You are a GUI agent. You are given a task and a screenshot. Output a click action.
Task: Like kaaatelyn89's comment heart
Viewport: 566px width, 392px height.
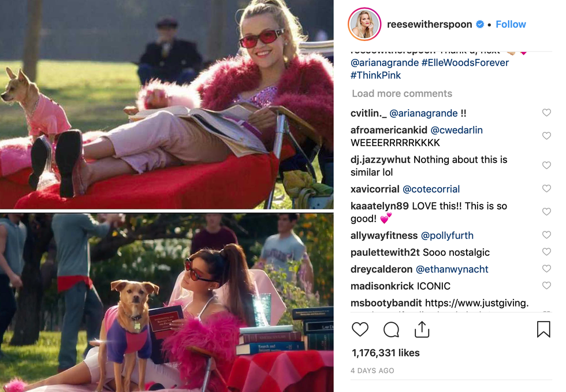(x=546, y=211)
